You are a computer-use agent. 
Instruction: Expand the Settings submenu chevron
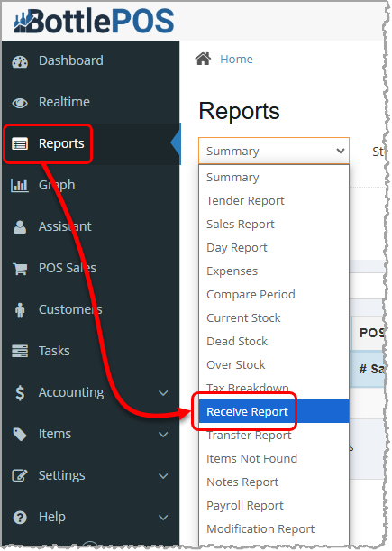point(163,476)
